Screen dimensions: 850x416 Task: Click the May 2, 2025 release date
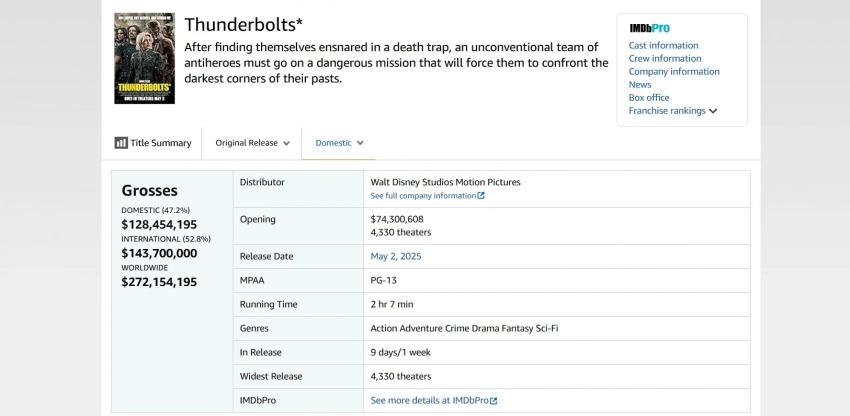click(396, 256)
